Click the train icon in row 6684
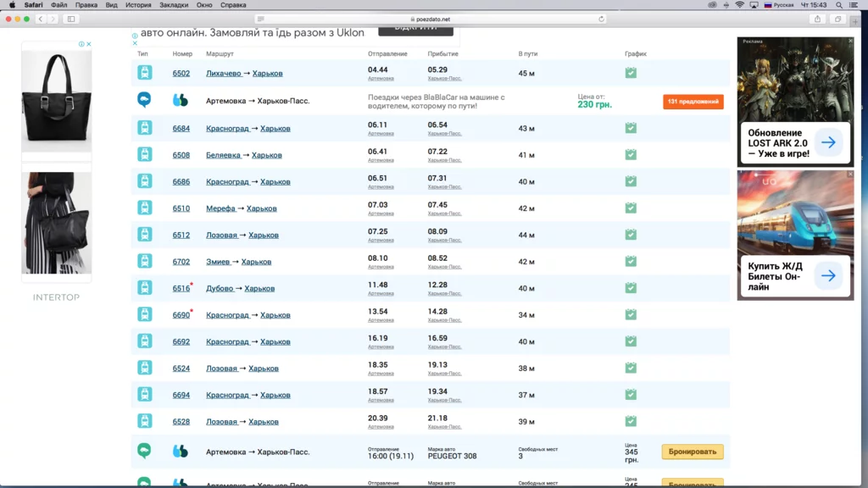The width and height of the screenshot is (868, 488). (x=144, y=128)
